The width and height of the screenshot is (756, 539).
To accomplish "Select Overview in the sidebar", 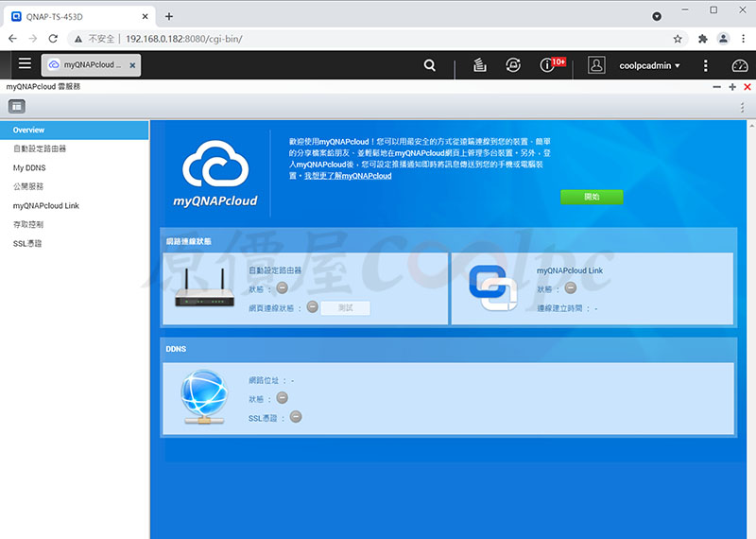I will coord(75,130).
